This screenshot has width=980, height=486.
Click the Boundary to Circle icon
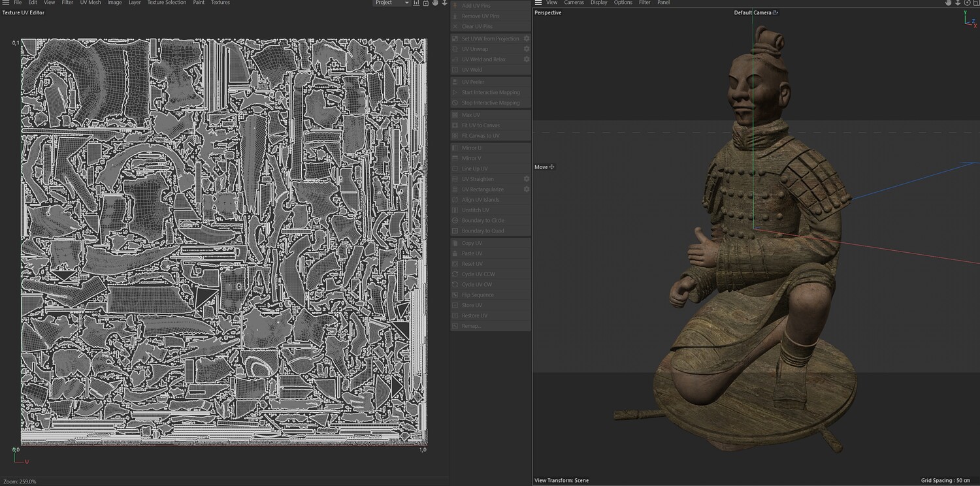[455, 221]
